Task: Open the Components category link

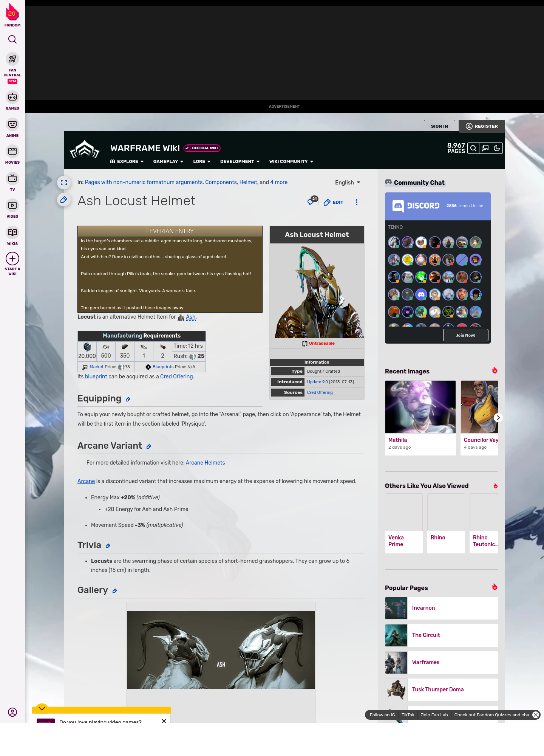Action: tap(221, 182)
